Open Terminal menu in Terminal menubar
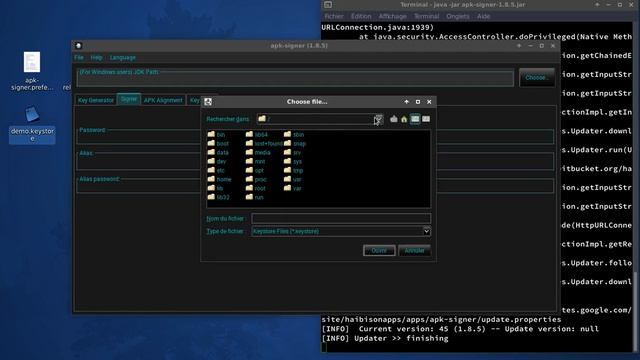This screenshot has height=360, width=640. [426, 16]
